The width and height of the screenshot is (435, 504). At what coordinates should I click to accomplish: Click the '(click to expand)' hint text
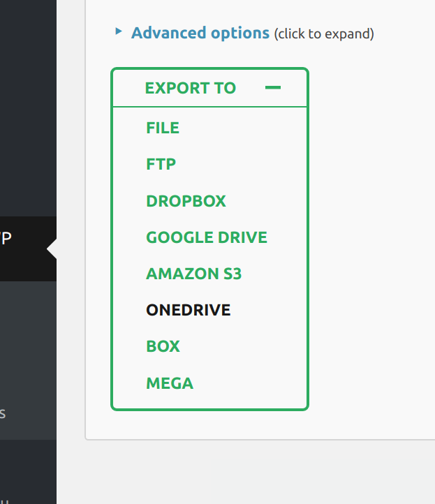tap(323, 34)
